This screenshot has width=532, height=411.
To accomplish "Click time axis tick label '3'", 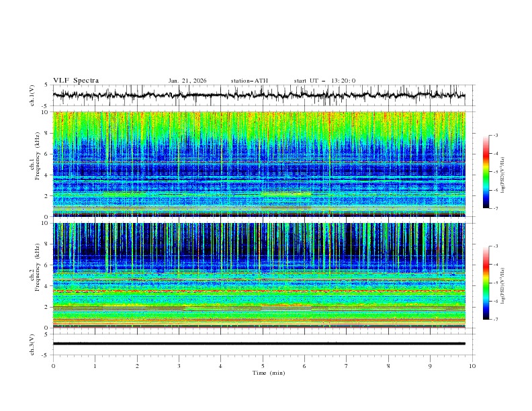I will [179, 366].
